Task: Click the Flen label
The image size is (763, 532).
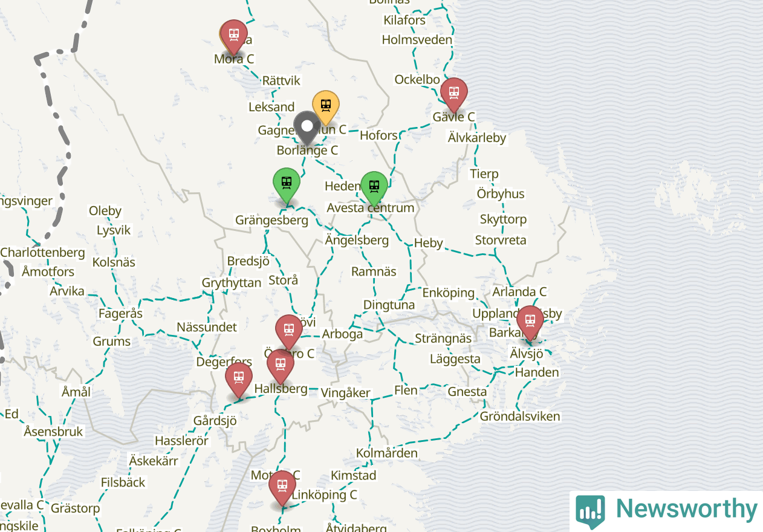Action: pos(406,391)
